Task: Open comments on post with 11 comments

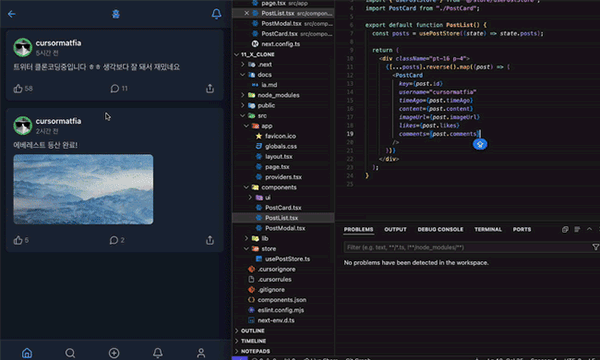Action: pos(114,89)
